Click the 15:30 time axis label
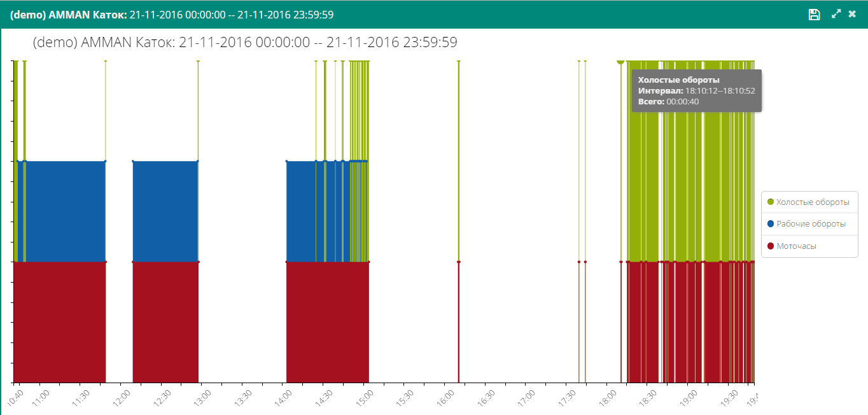Image resolution: width=868 pixels, height=415 pixels. click(405, 397)
